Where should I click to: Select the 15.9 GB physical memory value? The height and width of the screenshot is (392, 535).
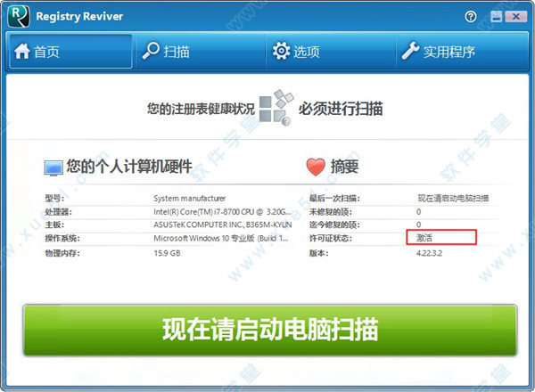[167, 253]
